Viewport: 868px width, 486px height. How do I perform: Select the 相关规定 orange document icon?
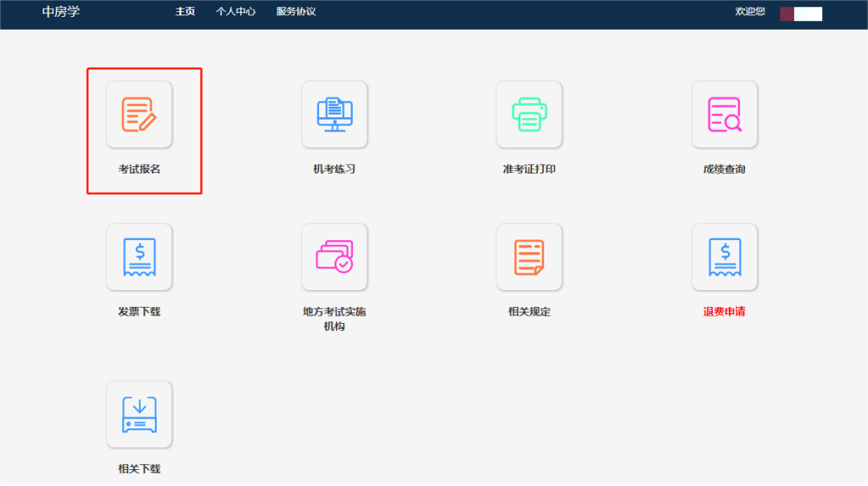pos(529,257)
